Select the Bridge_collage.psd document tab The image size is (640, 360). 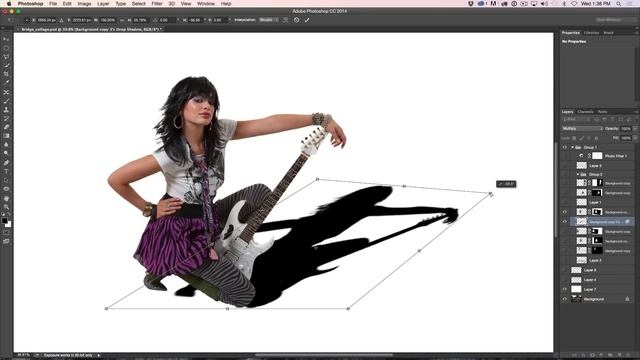[91, 29]
